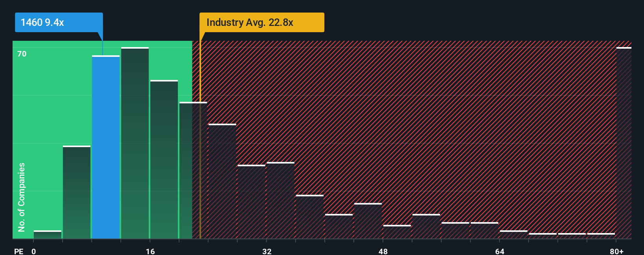Image resolution: width=644 pixels, height=255 pixels.
Task: Click the '64' x-axis tick label
Action: (499, 251)
